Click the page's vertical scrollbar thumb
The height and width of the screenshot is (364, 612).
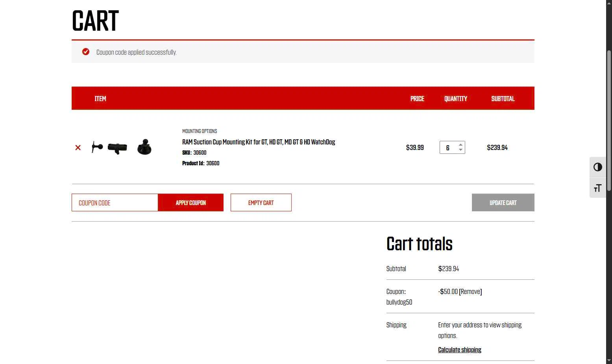point(609,120)
